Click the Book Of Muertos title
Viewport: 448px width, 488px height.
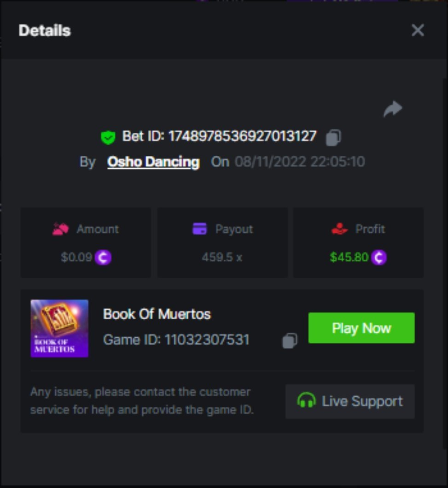tap(157, 314)
